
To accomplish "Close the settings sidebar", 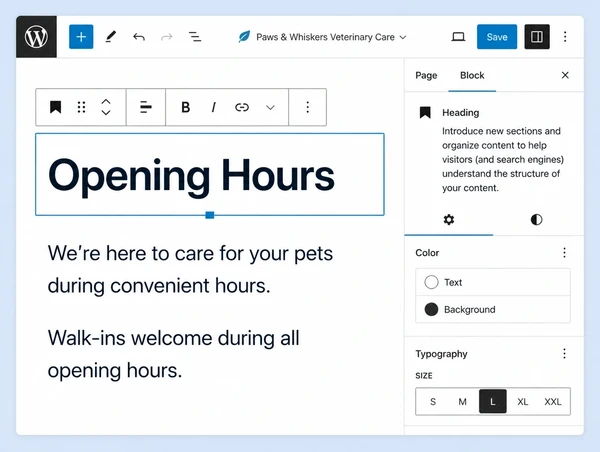I will (x=565, y=75).
